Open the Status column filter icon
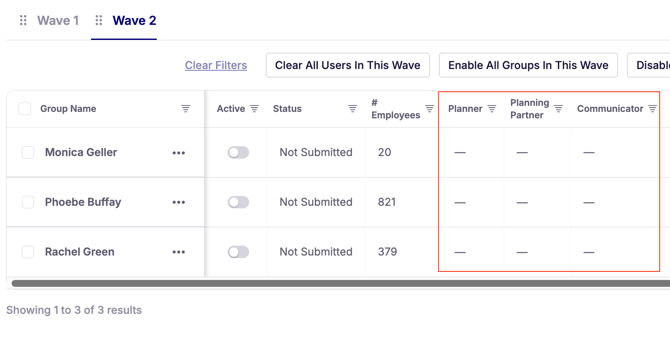Image resolution: width=670 pixels, height=361 pixels. coord(353,109)
